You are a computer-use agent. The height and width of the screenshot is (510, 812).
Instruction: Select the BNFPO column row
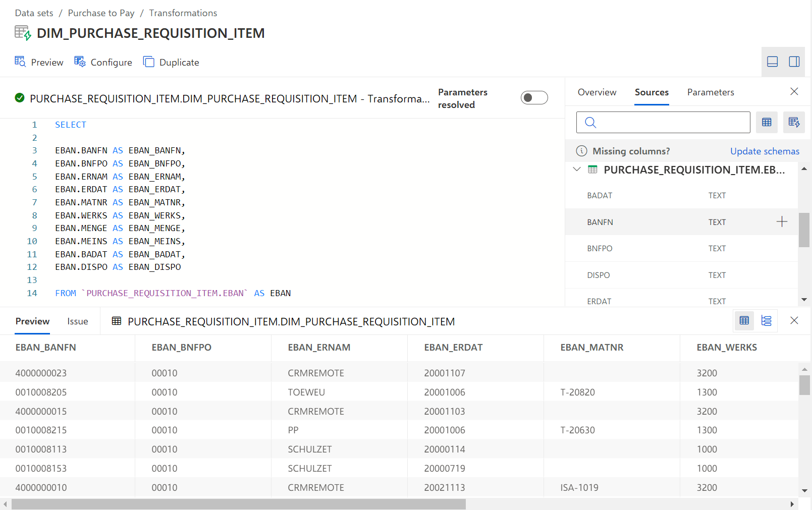tap(681, 248)
